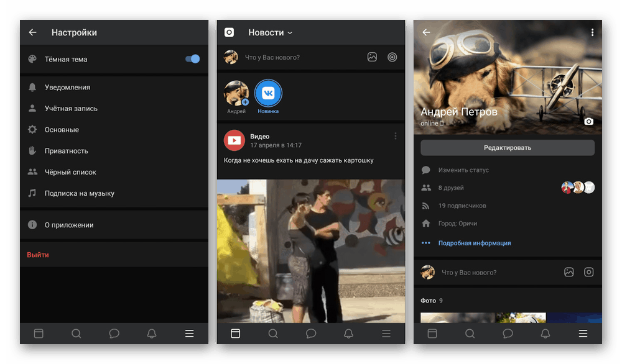Tap news feed icon in profile bottom bar
622x364 pixels.
(432, 334)
